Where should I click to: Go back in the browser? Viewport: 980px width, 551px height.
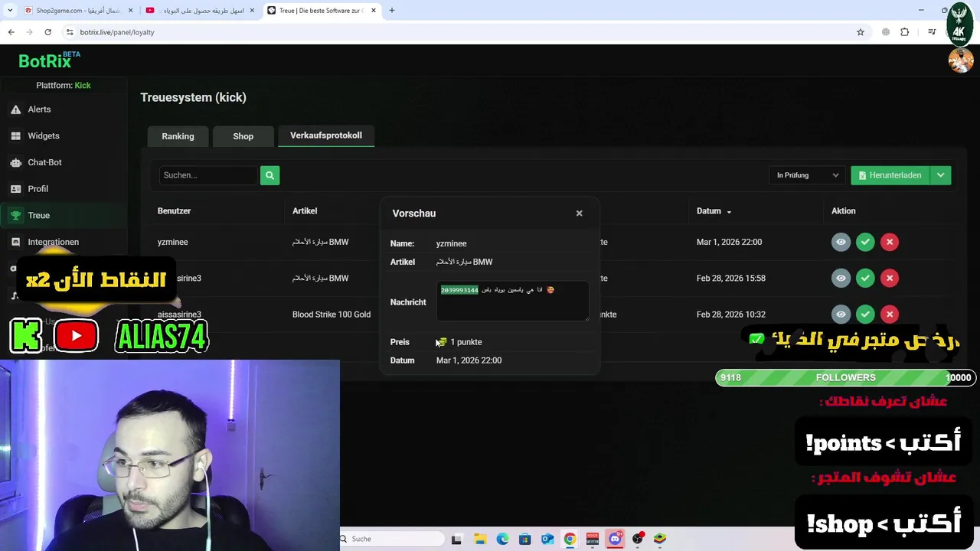click(x=11, y=32)
